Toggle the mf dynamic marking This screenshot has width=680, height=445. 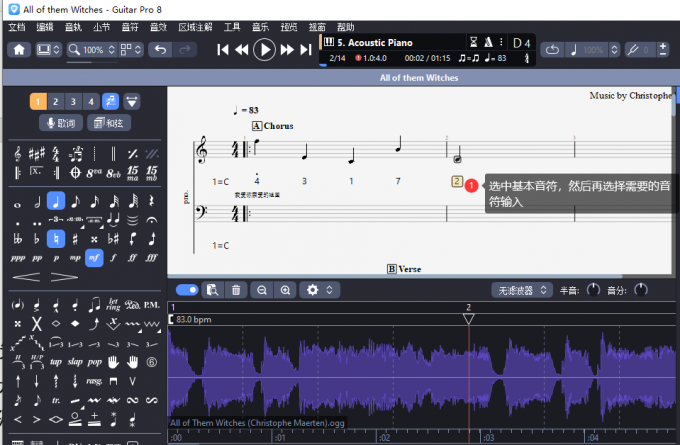(95, 257)
